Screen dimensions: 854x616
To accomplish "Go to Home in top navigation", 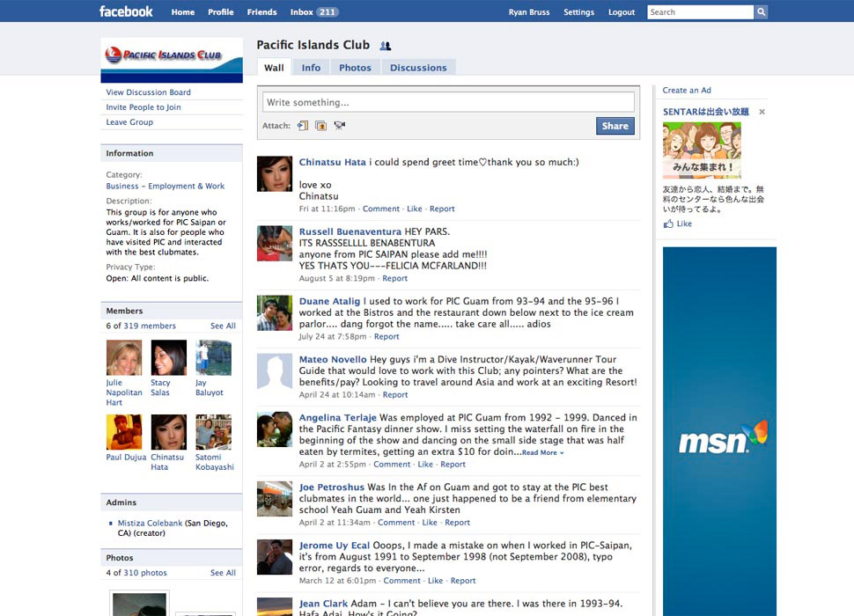I will pos(183,12).
